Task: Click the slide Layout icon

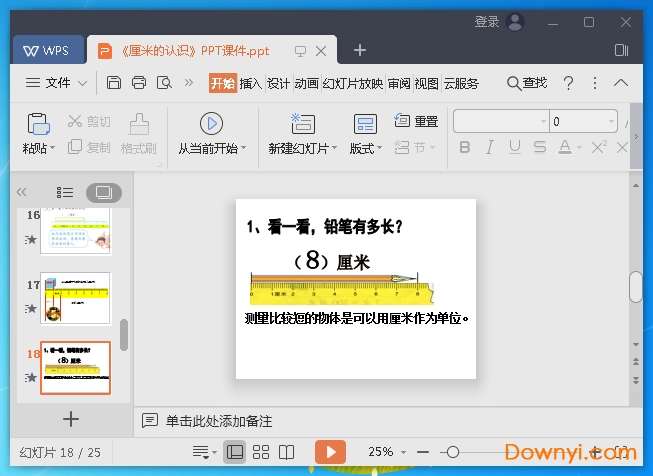Action: pos(365,124)
